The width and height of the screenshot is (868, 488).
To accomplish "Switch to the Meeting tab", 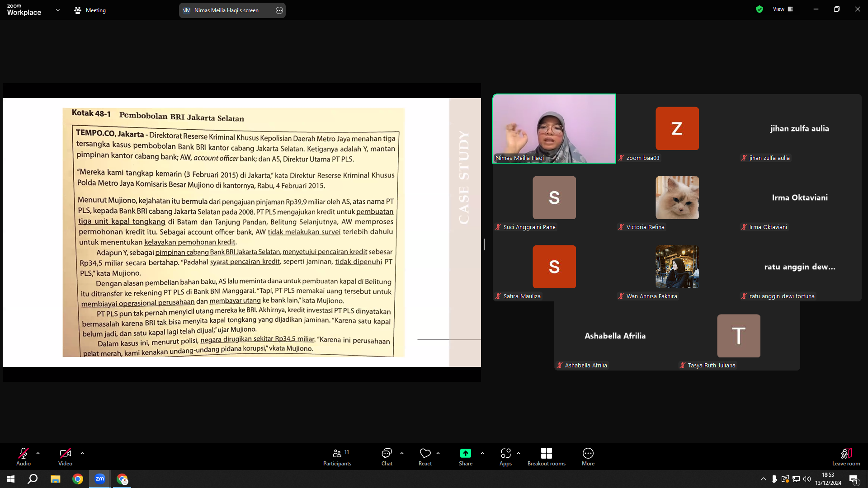I will (90, 10).
